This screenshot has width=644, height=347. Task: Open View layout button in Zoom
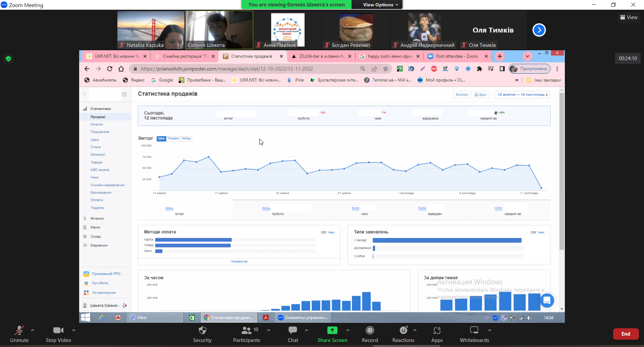(x=629, y=17)
